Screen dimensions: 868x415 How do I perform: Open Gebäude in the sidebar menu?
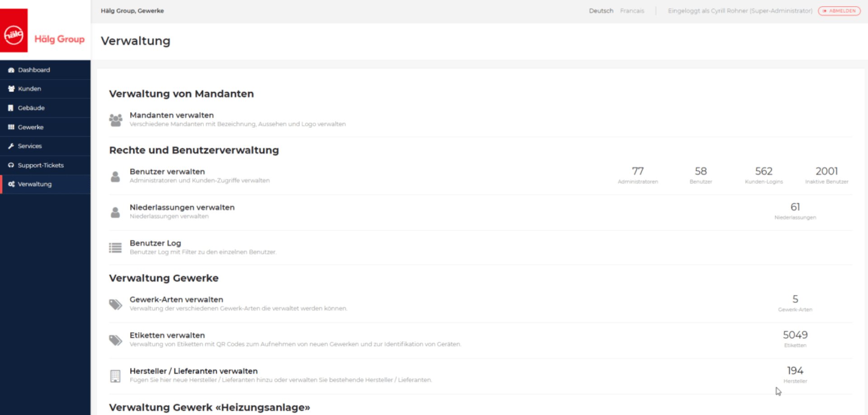[x=45, y=108]
